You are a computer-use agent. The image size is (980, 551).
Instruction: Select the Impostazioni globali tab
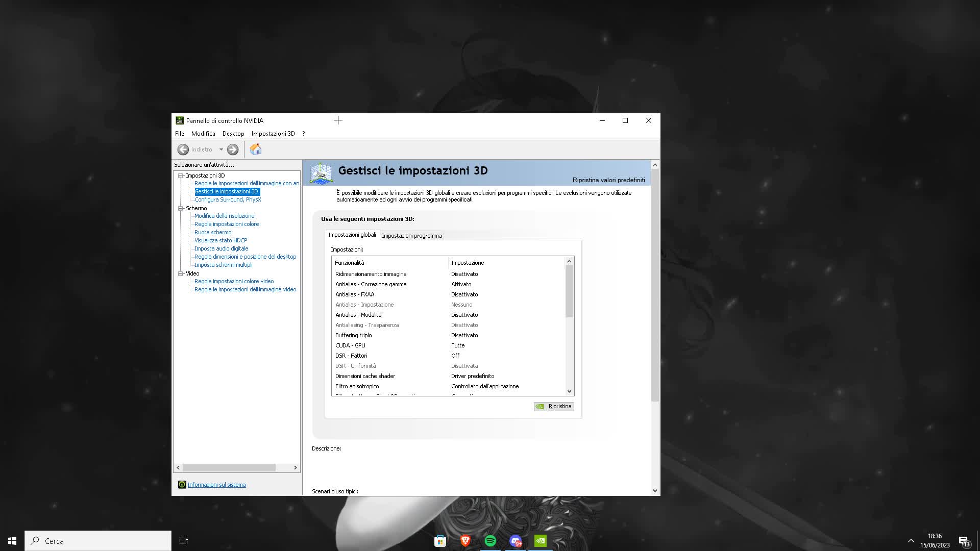click(x=352, y=235)
